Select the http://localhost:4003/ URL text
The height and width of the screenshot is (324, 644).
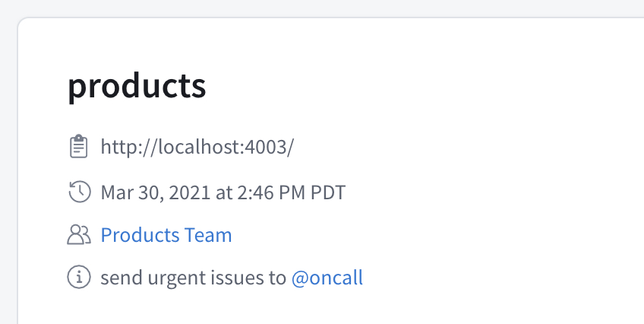click(x=197, y=147)
